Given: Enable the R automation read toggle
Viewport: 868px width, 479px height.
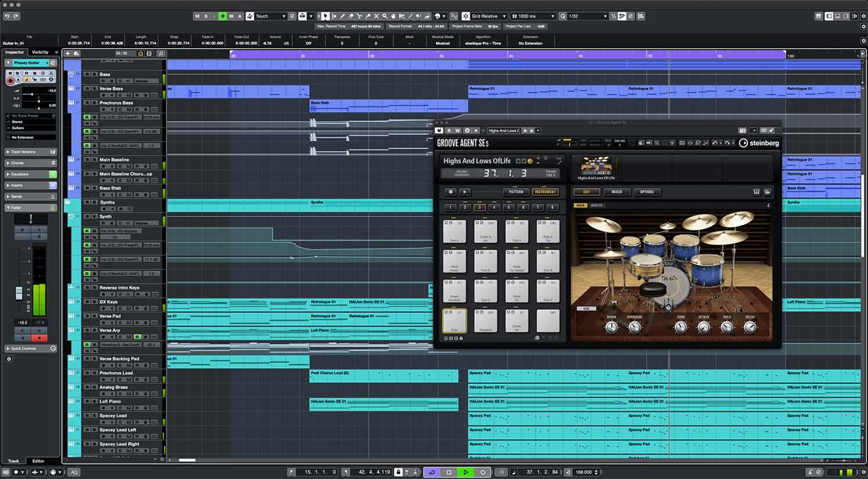Looking at the screenshot, I should coord(222,16).
